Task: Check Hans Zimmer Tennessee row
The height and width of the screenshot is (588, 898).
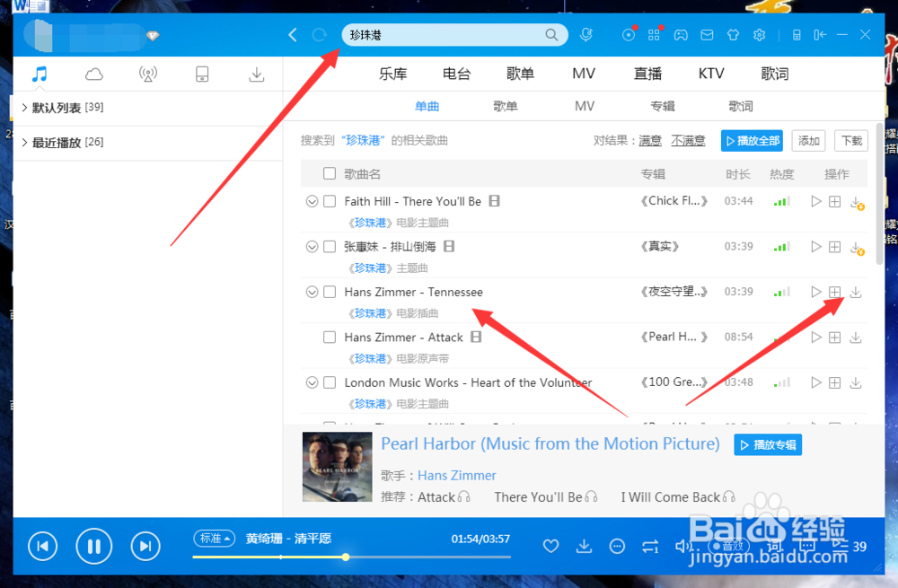Action: 330,292
